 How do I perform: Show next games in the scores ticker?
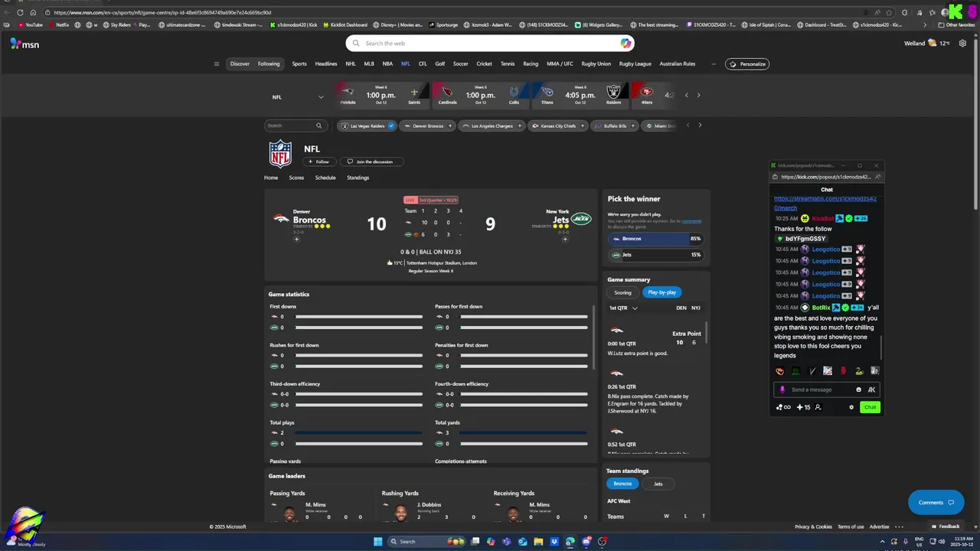coord(698,95)
